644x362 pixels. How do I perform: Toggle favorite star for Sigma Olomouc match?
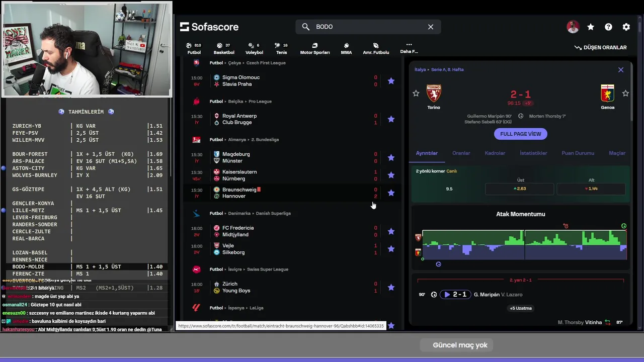coord(391,81)
